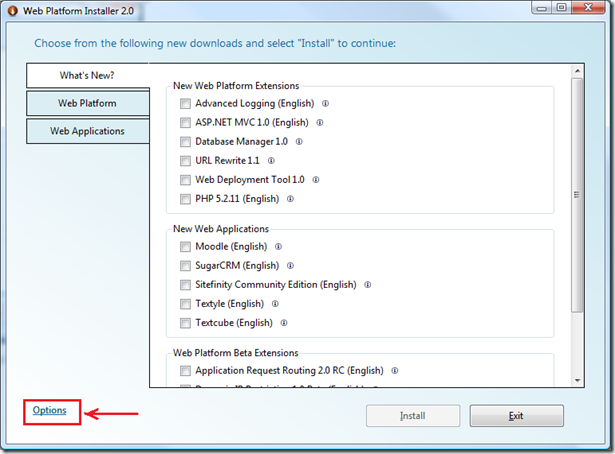Open SugarCRM (English) info icon
This screenshot has width=615, height=454.
[290, 266]
